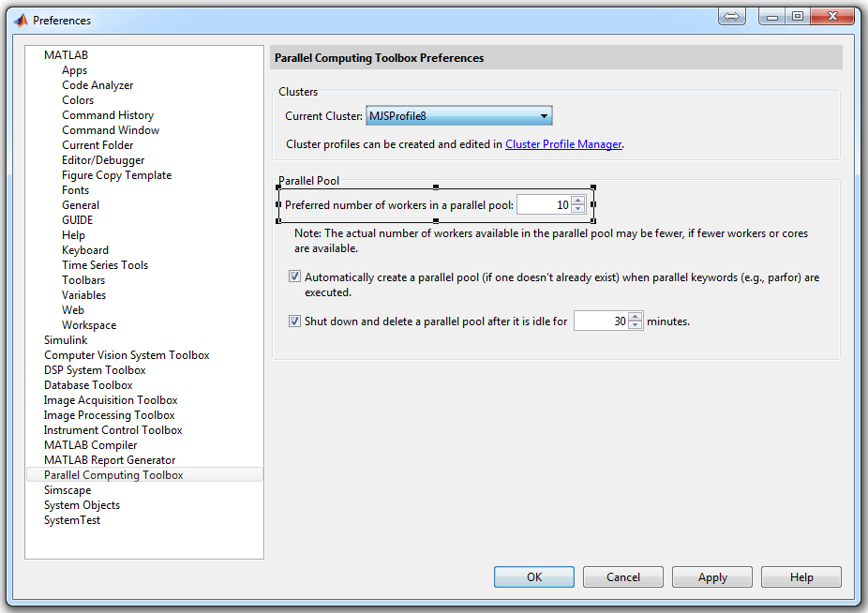Click the Cancel button
This screenshot has height=613, width=868.
623,577
